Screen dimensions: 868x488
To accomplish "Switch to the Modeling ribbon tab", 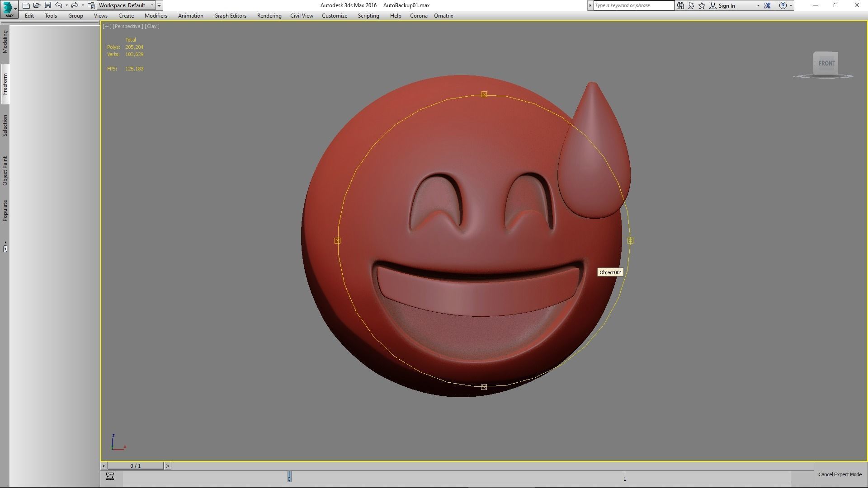I will (5, 42).
